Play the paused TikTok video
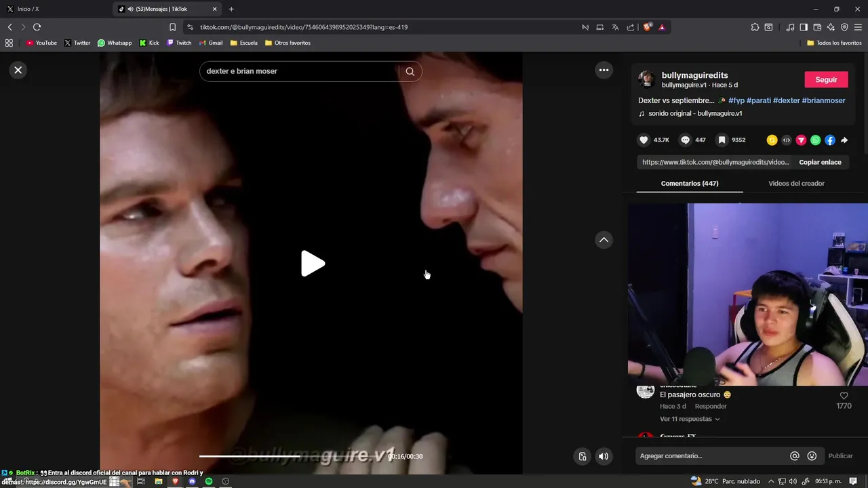The height and width of the screenshot is (488, 868). coord(313,264)
